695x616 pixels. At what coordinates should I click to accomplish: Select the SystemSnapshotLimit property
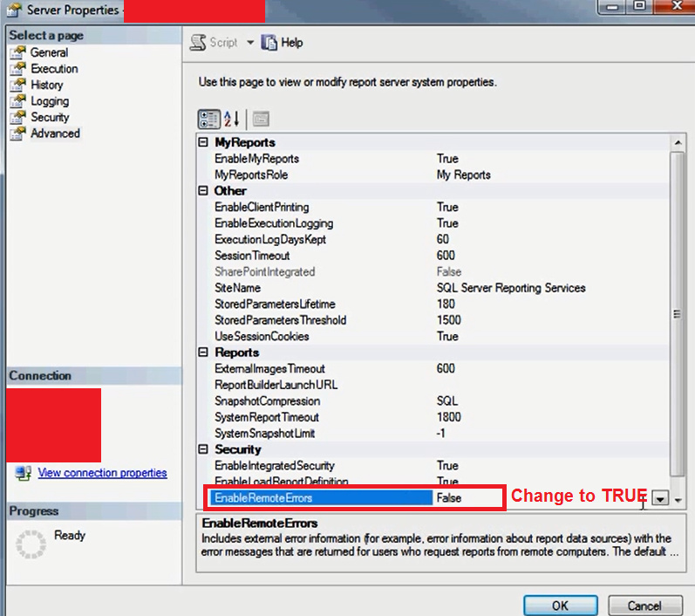(264, 434)
